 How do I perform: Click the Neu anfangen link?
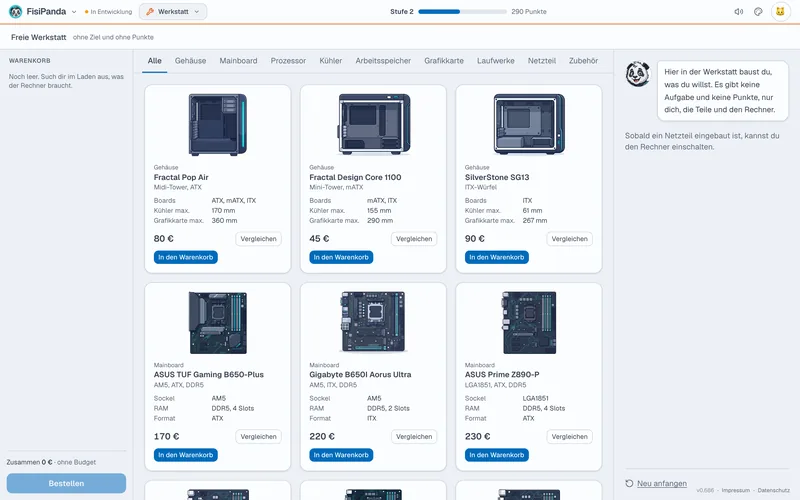(662, 483)
